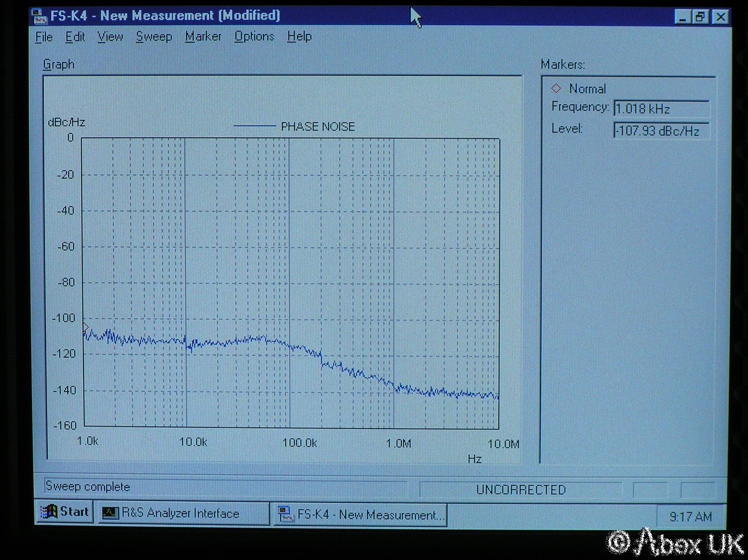Image resolution: width=748 pixels, height=560 pixels.
Task: Click the red diamond Normal marker icon
Action: point(556,89)
